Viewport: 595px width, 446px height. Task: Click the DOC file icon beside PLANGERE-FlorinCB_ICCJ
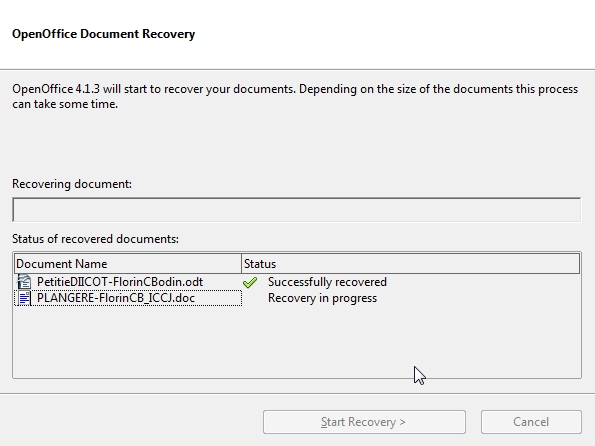click(x=24, y=298)
